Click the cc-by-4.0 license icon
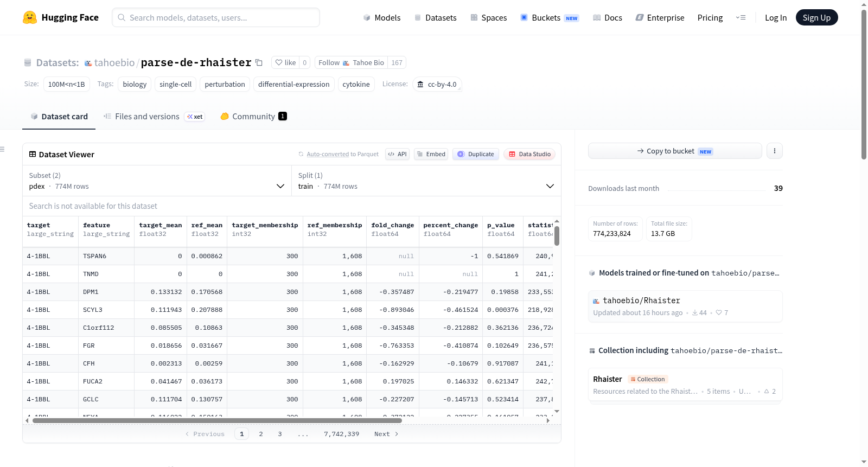This screenshot has width=868, height=467. pyautogui.click(x=420, y=85)
